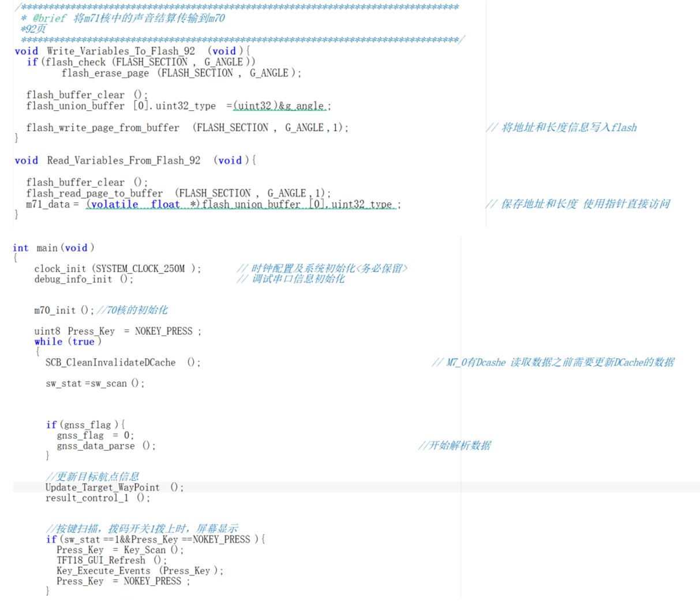Click the m70_init function call

point(55,311)
